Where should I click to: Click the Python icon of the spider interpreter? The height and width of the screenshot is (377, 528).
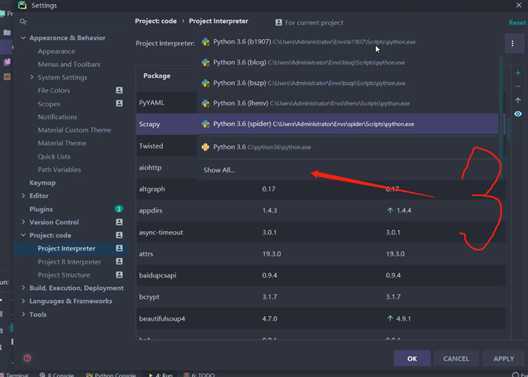coord(205,124)
